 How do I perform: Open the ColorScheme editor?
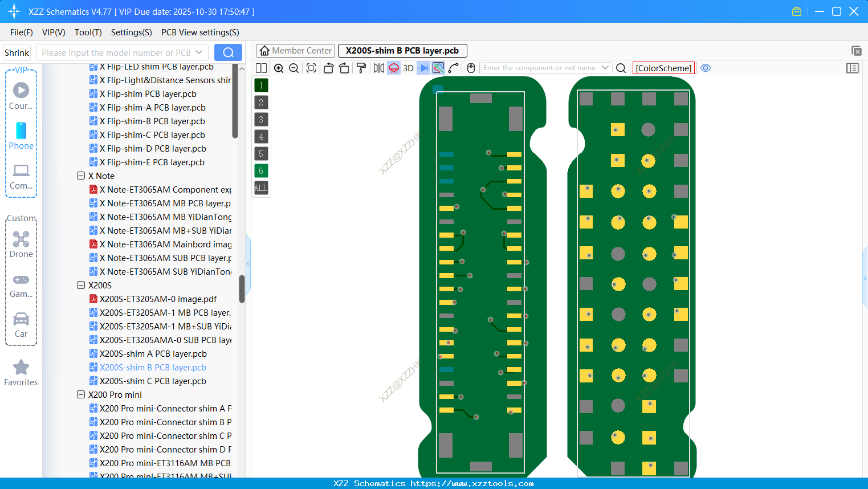pos(663,68)
